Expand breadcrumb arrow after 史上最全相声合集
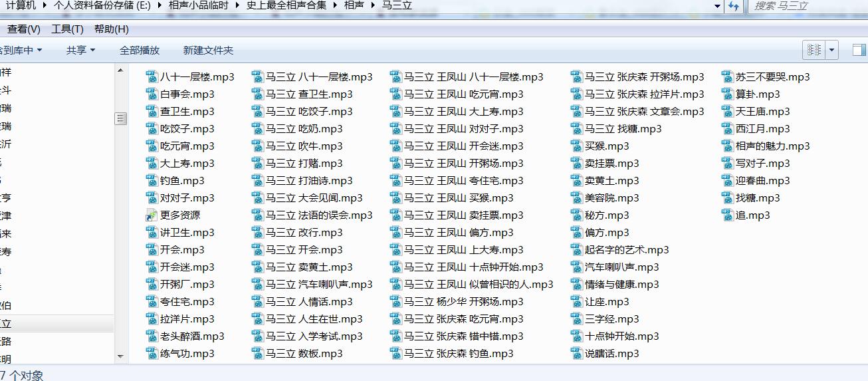The height and width of the screenshot is (381, 868). (335, 5)
